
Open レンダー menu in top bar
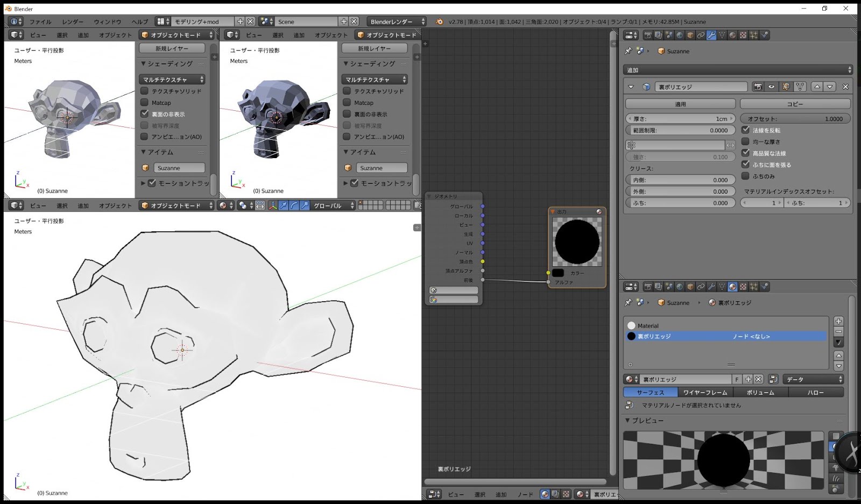(73, 22)
